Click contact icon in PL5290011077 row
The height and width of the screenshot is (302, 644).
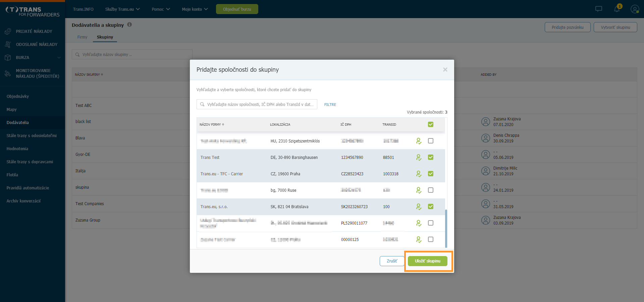pos(419,223)
